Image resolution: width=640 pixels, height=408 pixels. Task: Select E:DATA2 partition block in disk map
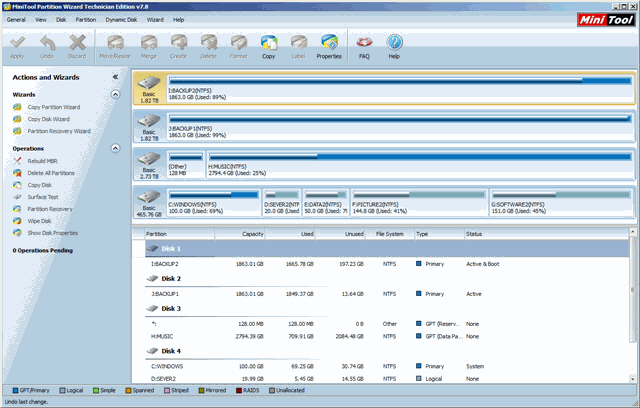pos(326,202)
